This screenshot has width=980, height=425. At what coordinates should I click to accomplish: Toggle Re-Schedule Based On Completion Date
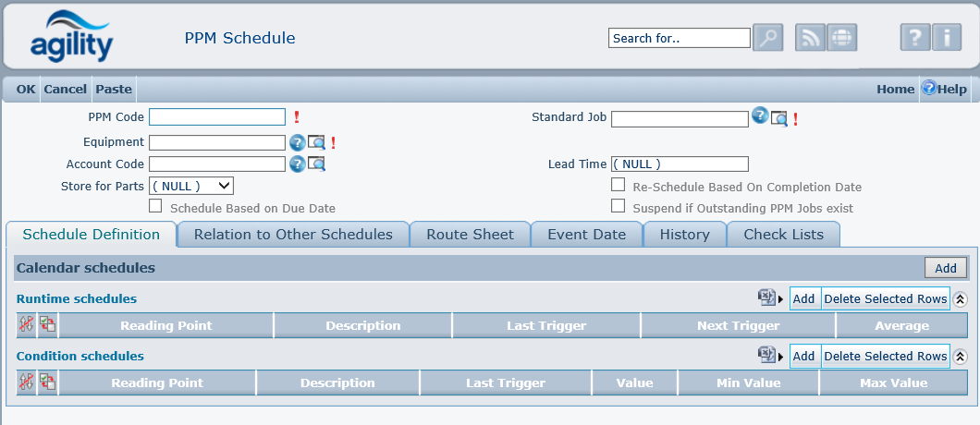[x=618, y=186]
